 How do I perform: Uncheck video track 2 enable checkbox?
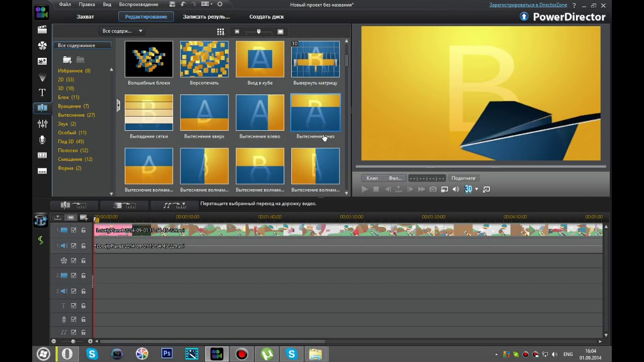click(x=73, y=276)
